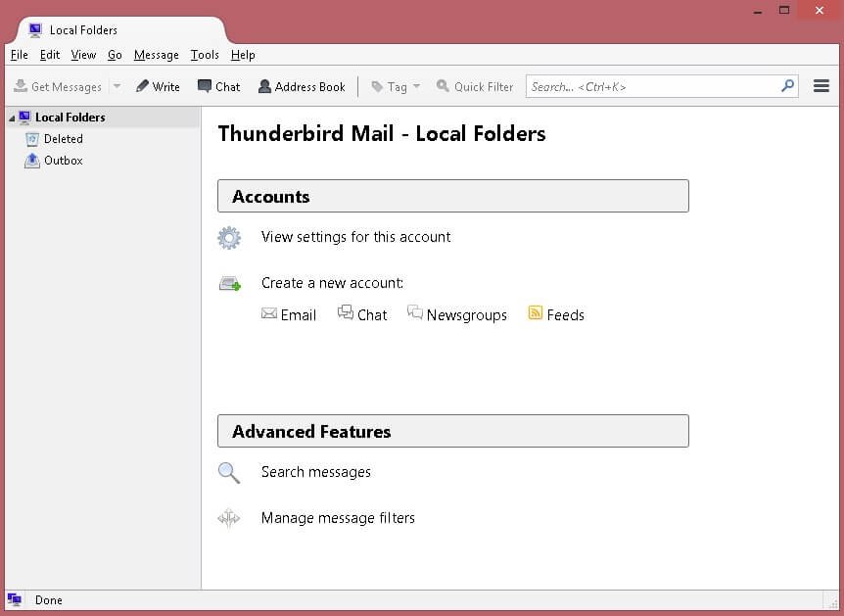Click the Get Messages download icon
Screen dimensions: 844x616
coord(21,86)
